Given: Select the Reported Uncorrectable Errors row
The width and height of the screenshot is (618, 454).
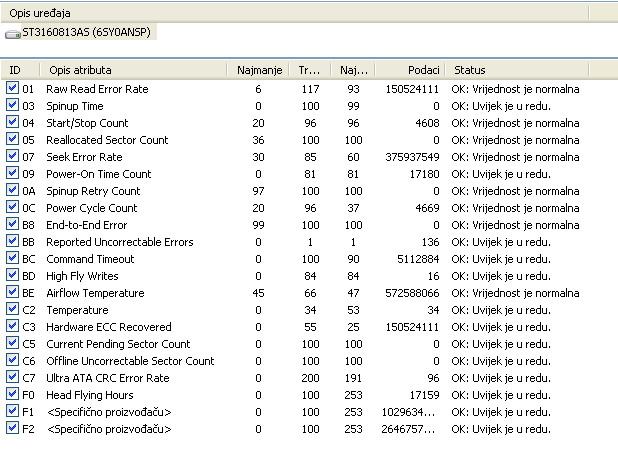Looking at the screenshot, I should (120, 242).
